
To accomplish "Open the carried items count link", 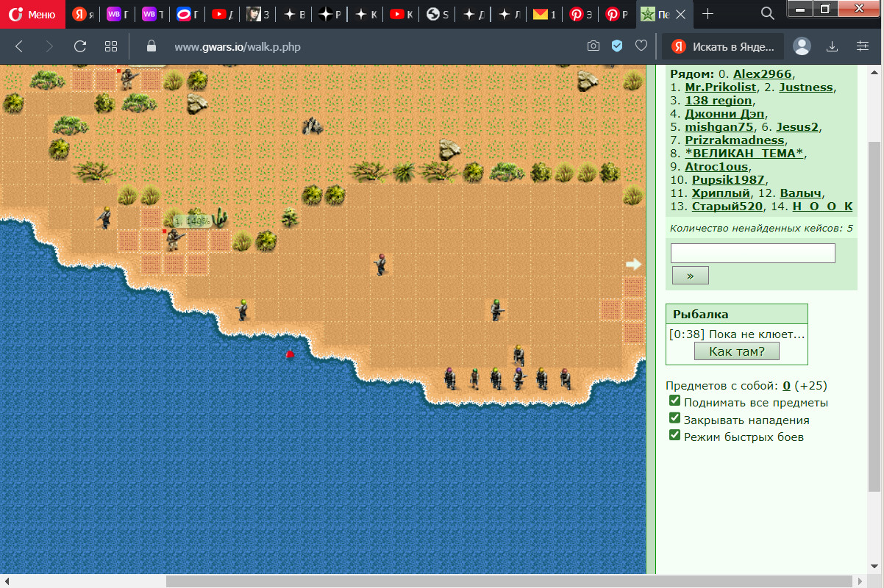I will tap(786, 385).
